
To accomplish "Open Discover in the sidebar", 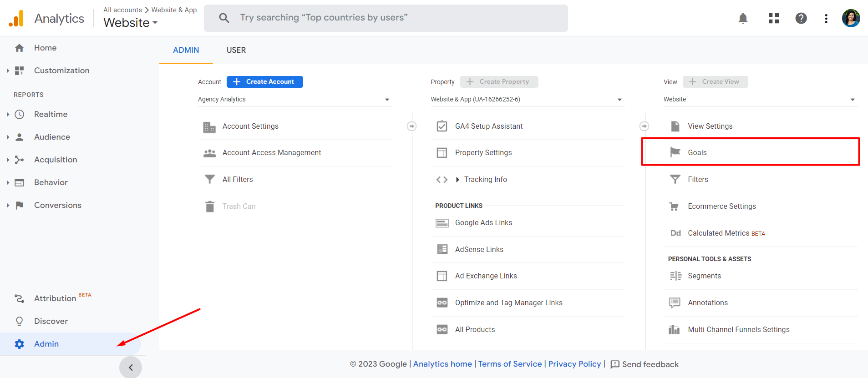I will point(51,321).
